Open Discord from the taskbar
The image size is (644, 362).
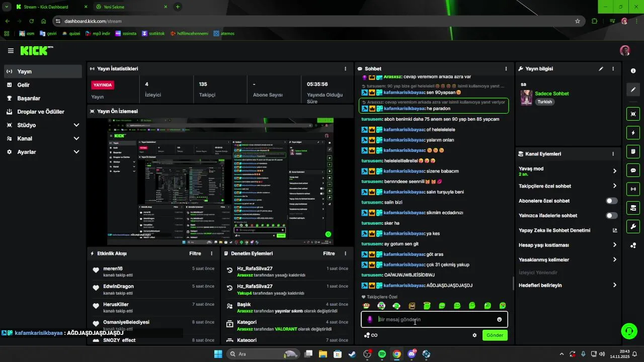pos(412,354)
